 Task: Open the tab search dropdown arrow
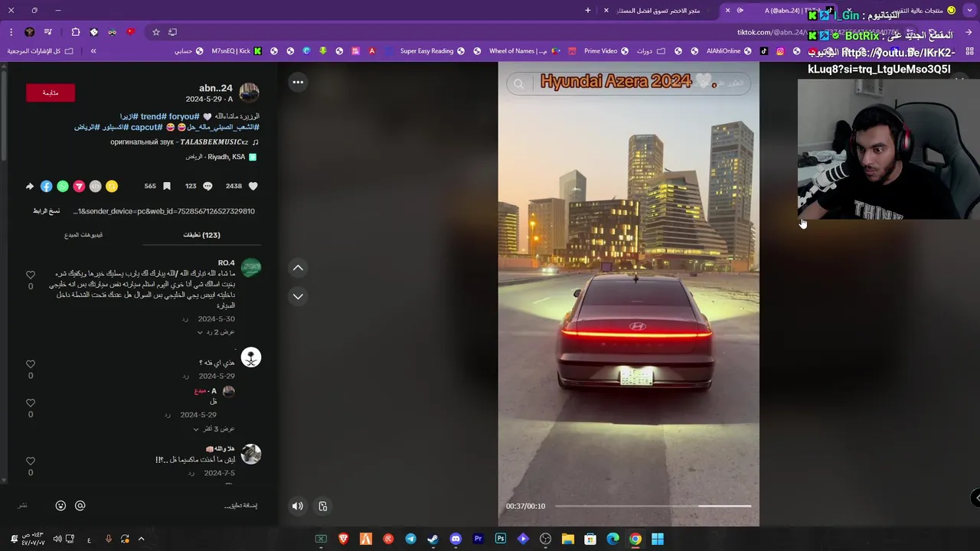point(969,11)
